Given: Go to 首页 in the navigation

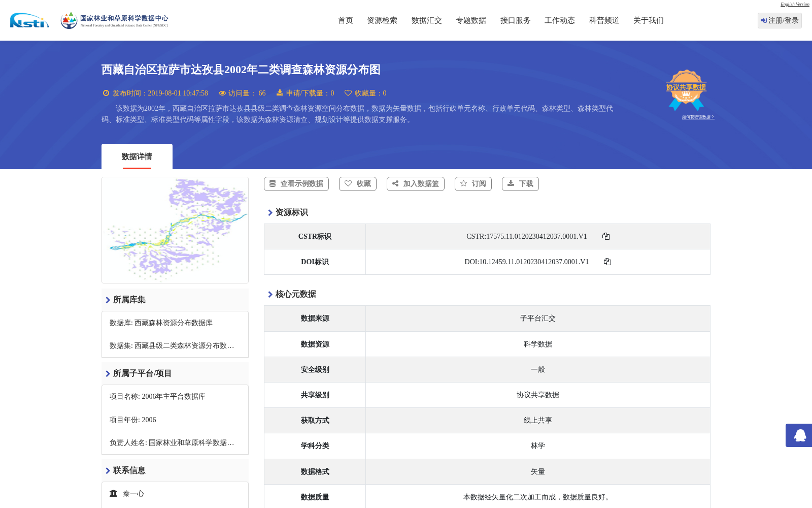Looking at the screenshot, I should point(346,20).
